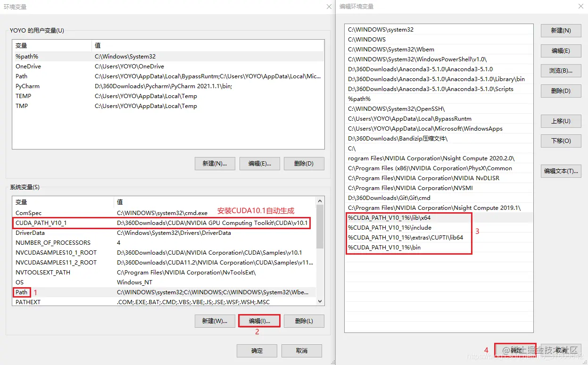Viewport: 588px width, 365px height.
Task: Select Nsight Compute 2020.2.0 path entry
Action: tap(439, 158)
